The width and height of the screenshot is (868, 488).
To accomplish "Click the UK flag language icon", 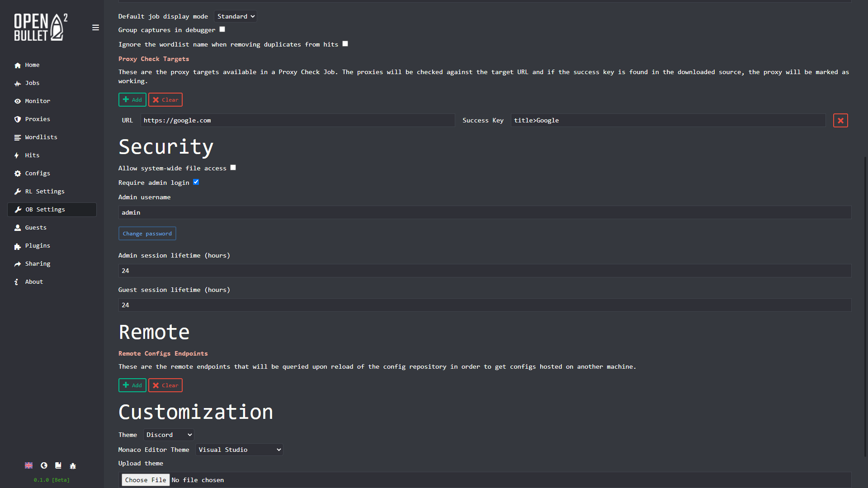I will [28, 465].
